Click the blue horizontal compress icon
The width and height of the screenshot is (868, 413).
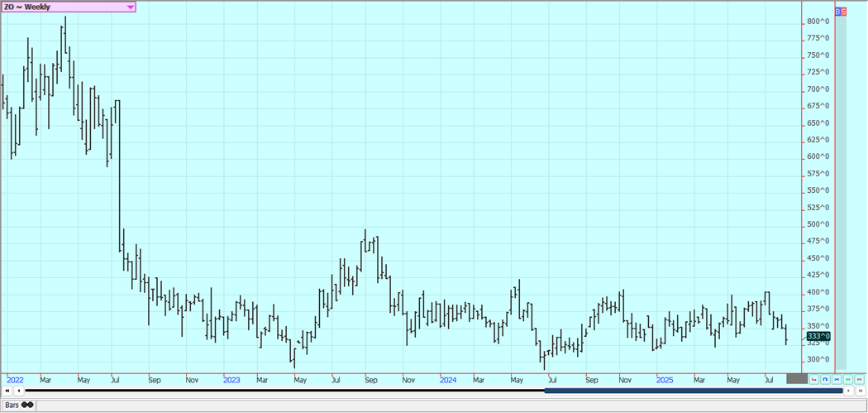[837, 379]
